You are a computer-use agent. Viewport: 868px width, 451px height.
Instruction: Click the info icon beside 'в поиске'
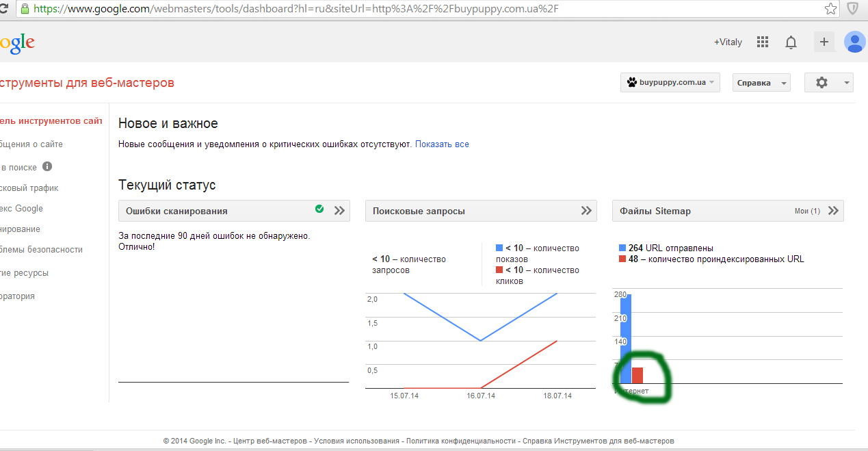pos(47,166)
